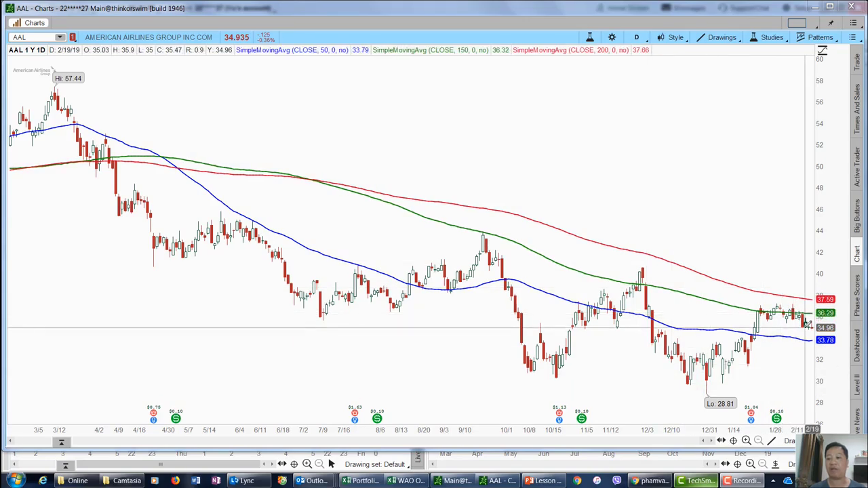Click main chart scroll-to-end button
Viewport: 868px width, 488px height.
click(61, 442)
